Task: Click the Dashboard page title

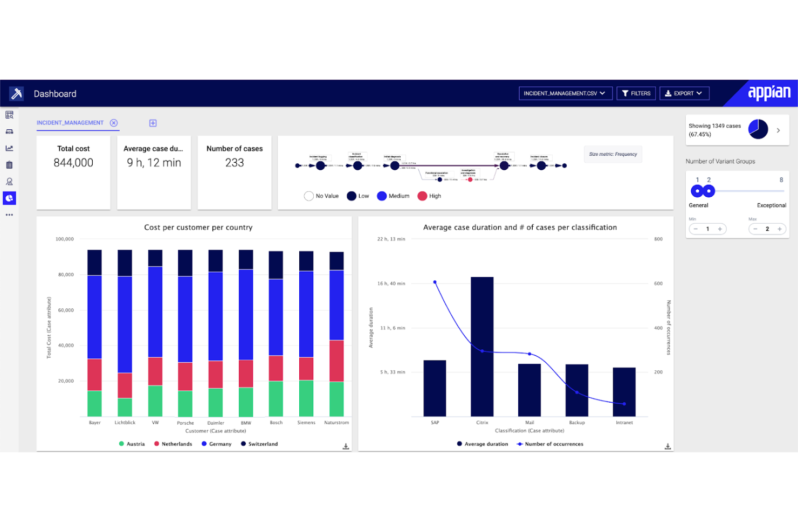Action: click(x=55, y=94)
